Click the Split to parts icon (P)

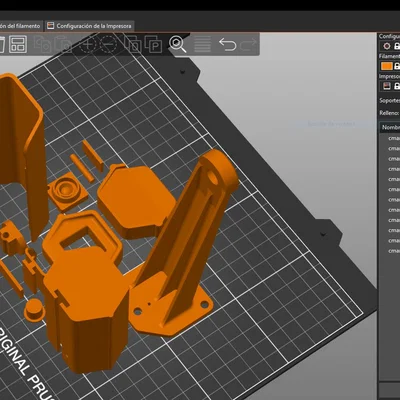click(x=153, y=44)
